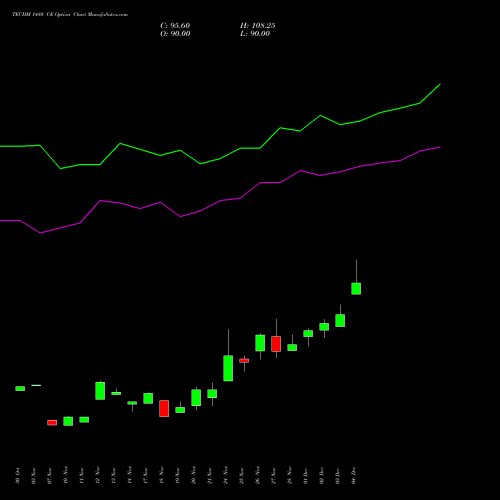Viewport: 500px width, 500px height.
Task: Click the '01 Dec' date label
Action: pyautogui.click(x=306, y=476)
